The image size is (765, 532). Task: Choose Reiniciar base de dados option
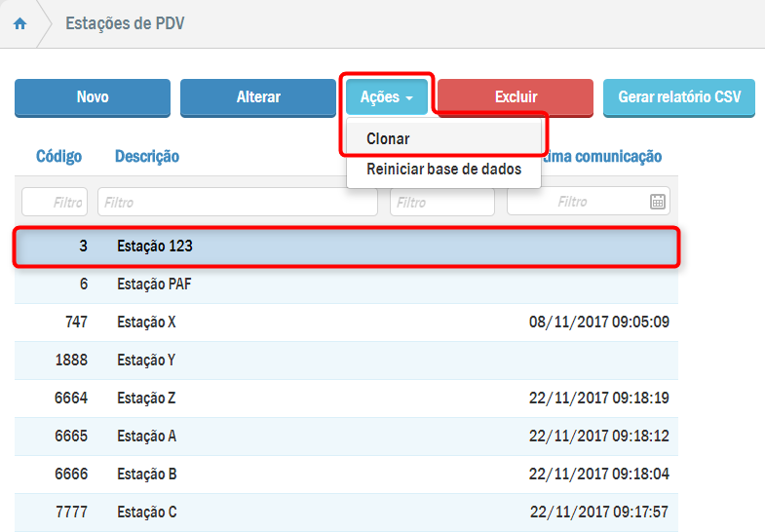pyautogui.click(x=443, y=170)
